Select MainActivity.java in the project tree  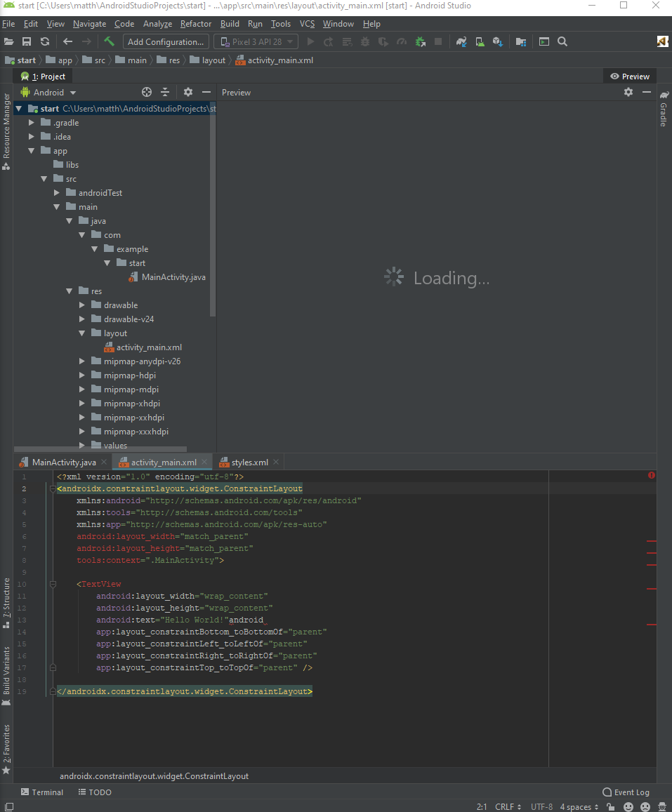tap(173, 277)
